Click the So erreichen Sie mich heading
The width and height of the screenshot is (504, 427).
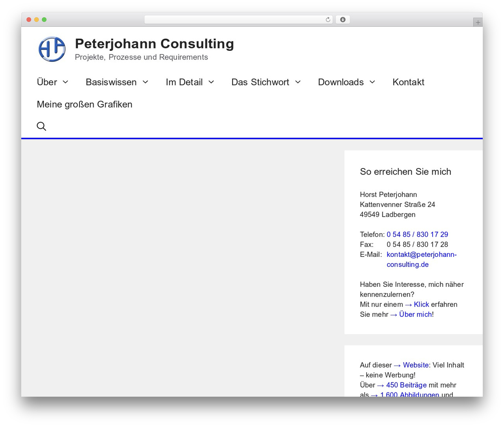(x=406, y=172)
